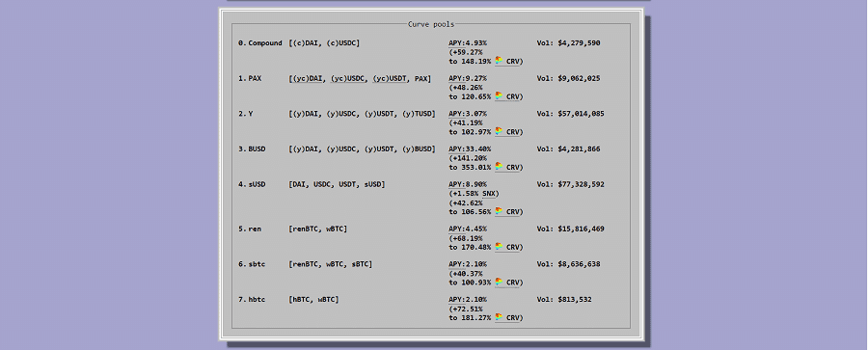868x350 pixels.
Task: Click token list [hBTC, wBTC]
Action: (x=313, y=300)
